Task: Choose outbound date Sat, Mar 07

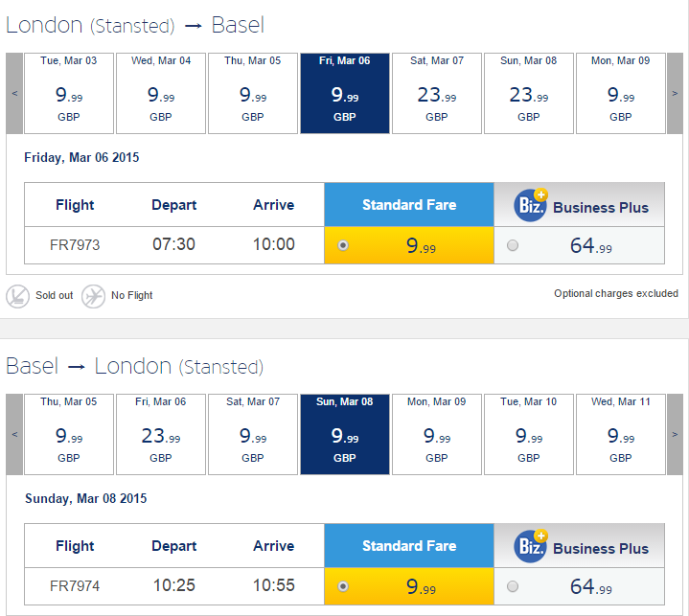Action: [x=437, y=93]
